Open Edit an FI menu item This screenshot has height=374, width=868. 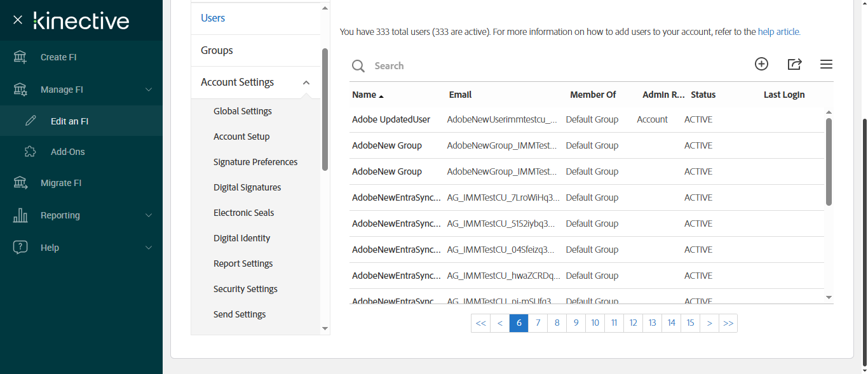tap(69, 121)
